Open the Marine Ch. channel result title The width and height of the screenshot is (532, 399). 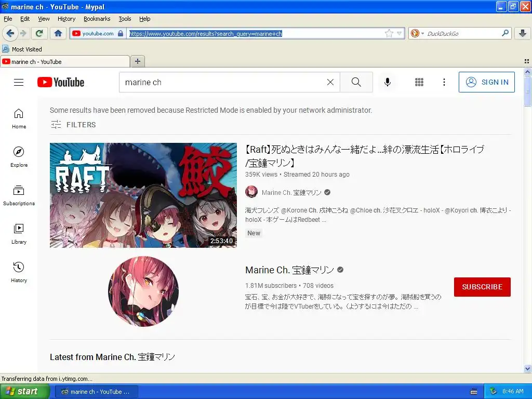pos(289,270)
